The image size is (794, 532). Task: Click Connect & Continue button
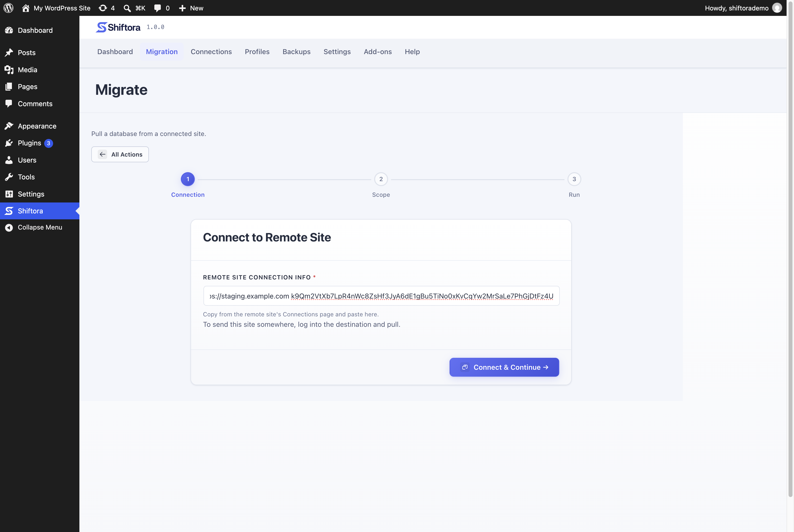(504, 367)
